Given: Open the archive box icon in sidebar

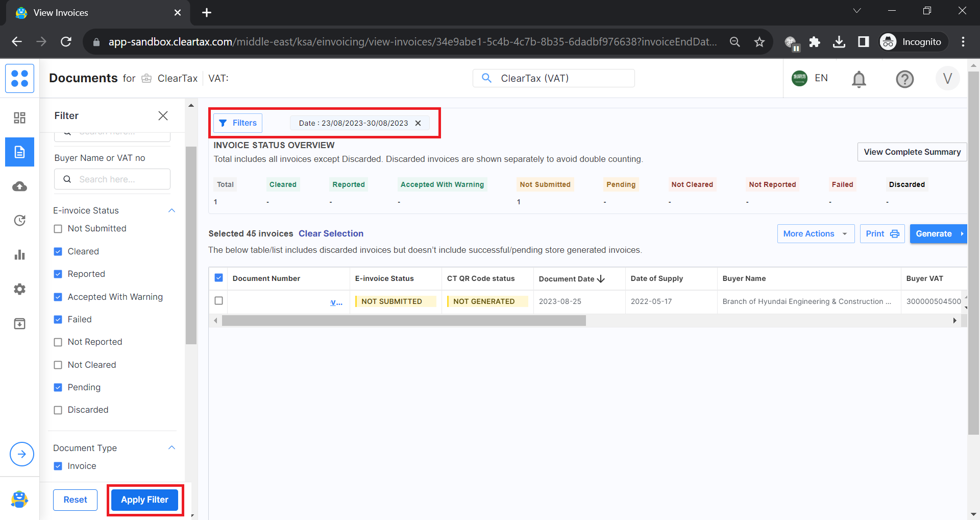Looking at the screenshot, I should 19,323.
